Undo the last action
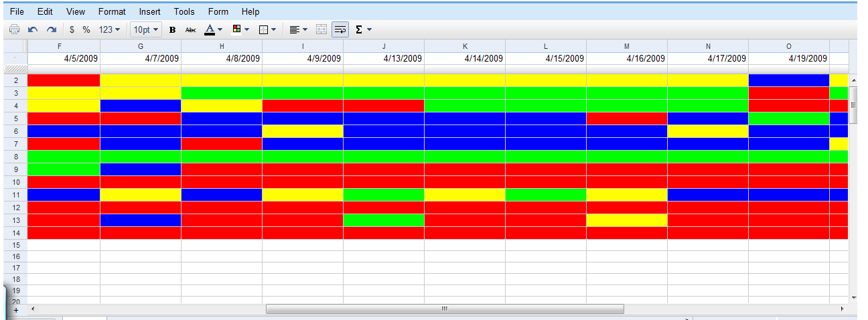 coord(33,29)
